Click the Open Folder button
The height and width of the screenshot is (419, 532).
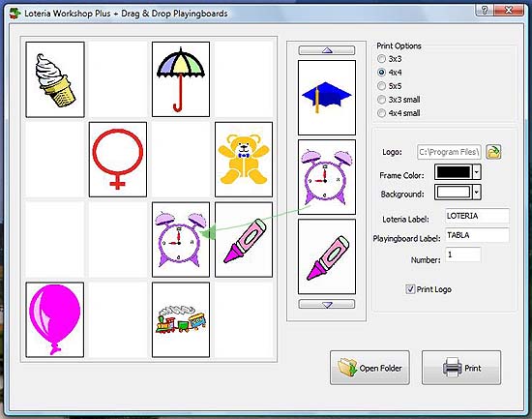pyautogui.click(x=369, y=368)
